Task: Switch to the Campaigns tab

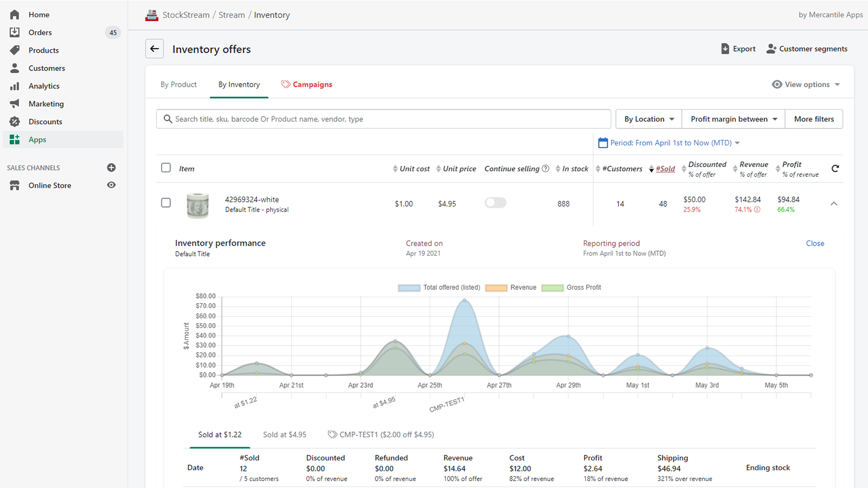Action: point(307,85)
